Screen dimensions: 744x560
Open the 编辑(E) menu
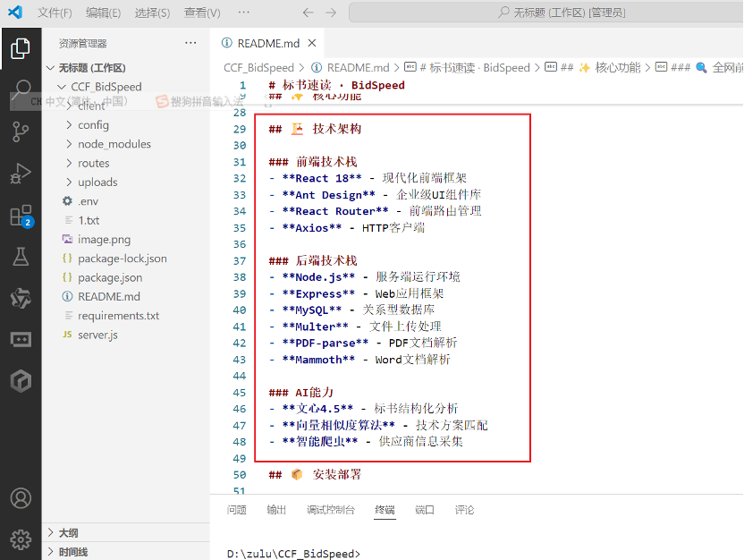(103, 13)
